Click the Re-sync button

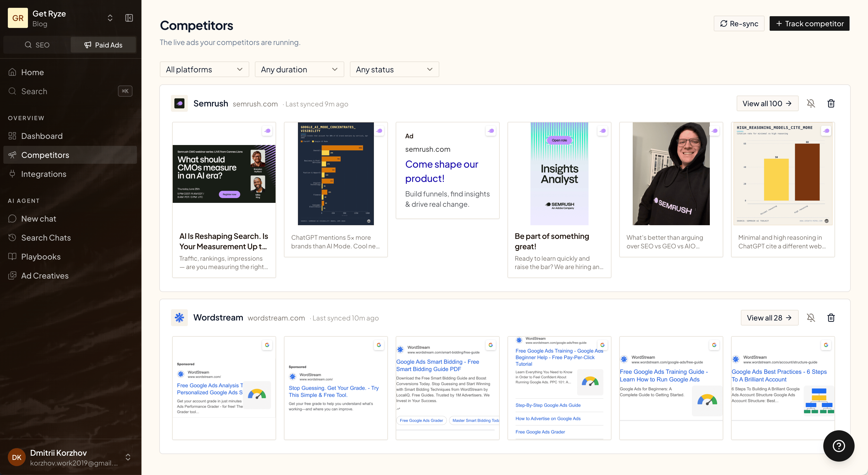pyautogui.click(x=739, y=23)
